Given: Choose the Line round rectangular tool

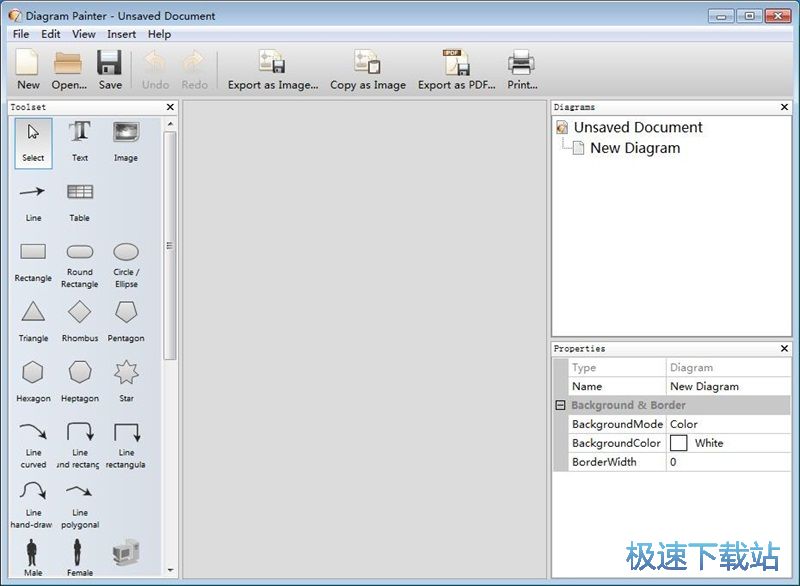Looking at the screenshot, I should pyautogui.click(x=80, y=444).
